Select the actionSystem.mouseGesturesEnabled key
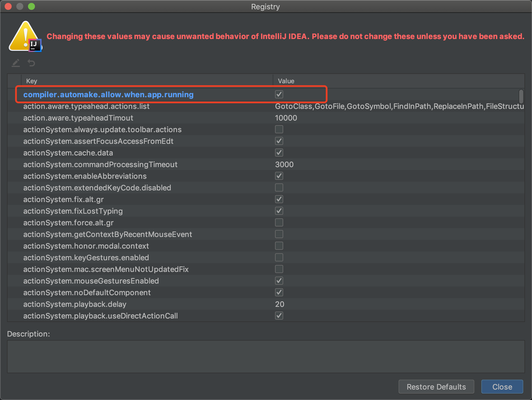This screenshot has width=532, height=400. [91, 281]
